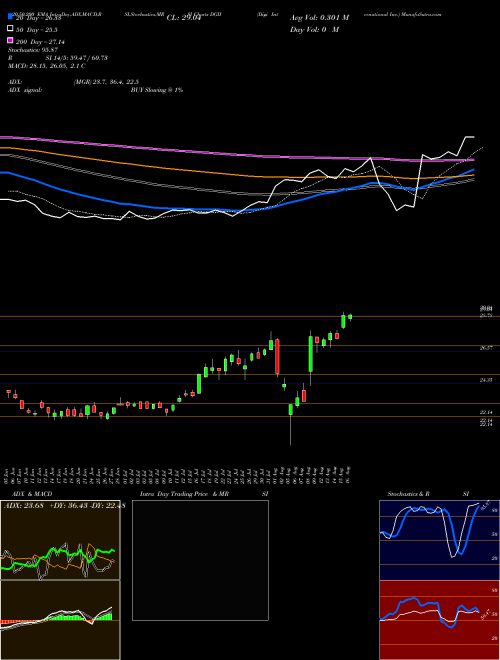500x660 pixels.
Task: Click the 'Avg Vol: 0.301 M' label
Action: point(319,18)
